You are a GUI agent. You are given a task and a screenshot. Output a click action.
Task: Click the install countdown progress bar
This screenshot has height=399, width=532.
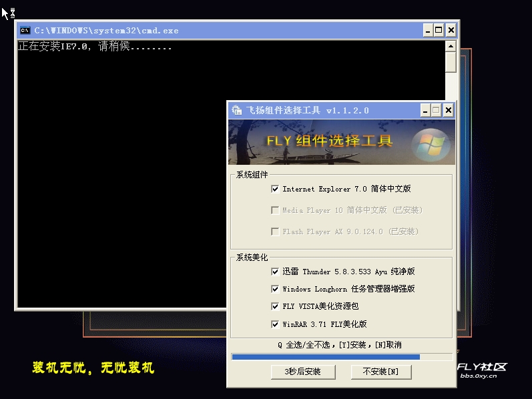pyautogui.click(x=342, y=357)
